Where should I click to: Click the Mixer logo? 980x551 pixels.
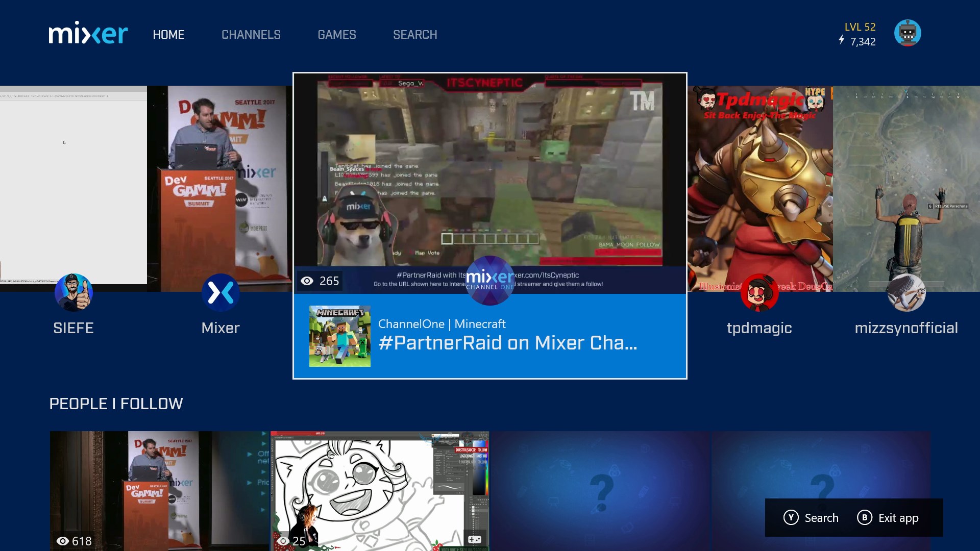coord(88,34)
